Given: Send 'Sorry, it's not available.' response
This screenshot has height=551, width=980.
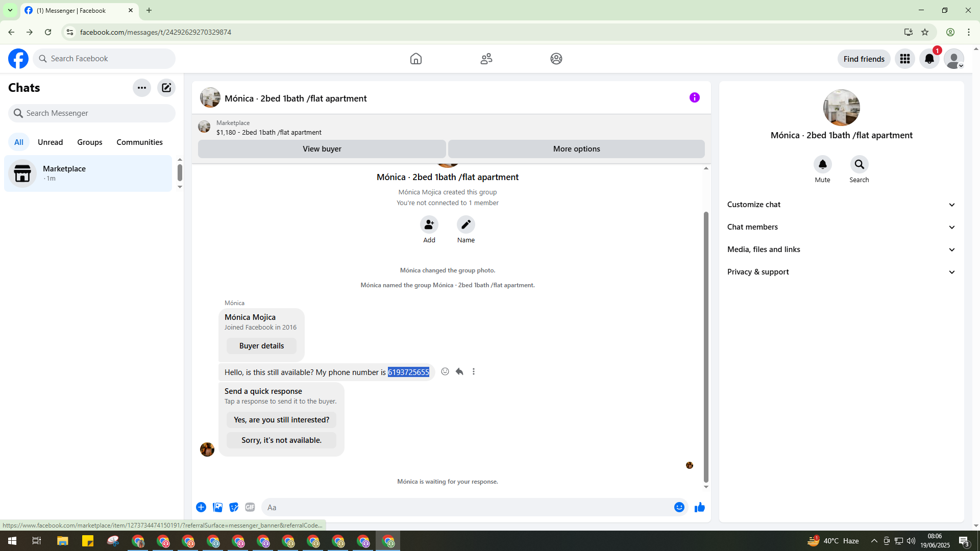Looking at the screenshot, I should point(282,440).
